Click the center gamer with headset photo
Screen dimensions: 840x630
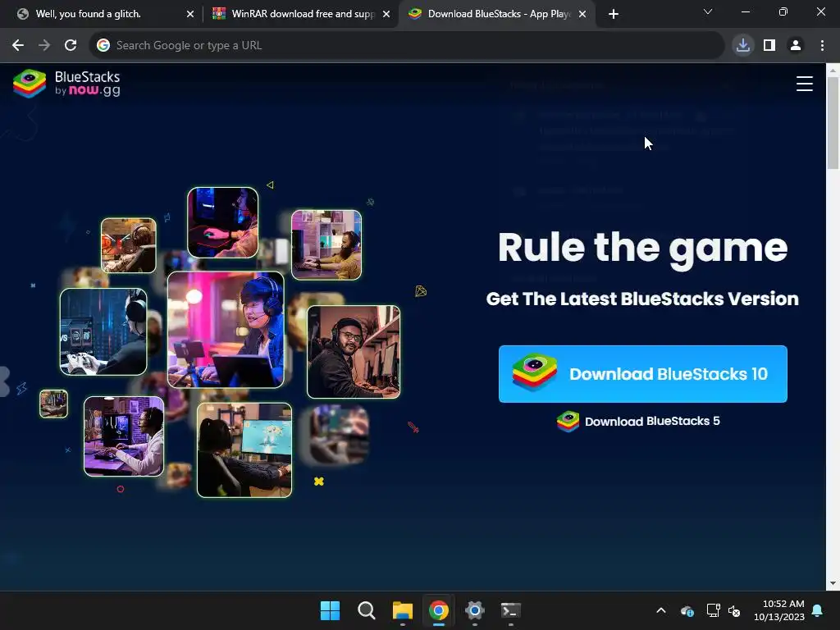(226, 330)
